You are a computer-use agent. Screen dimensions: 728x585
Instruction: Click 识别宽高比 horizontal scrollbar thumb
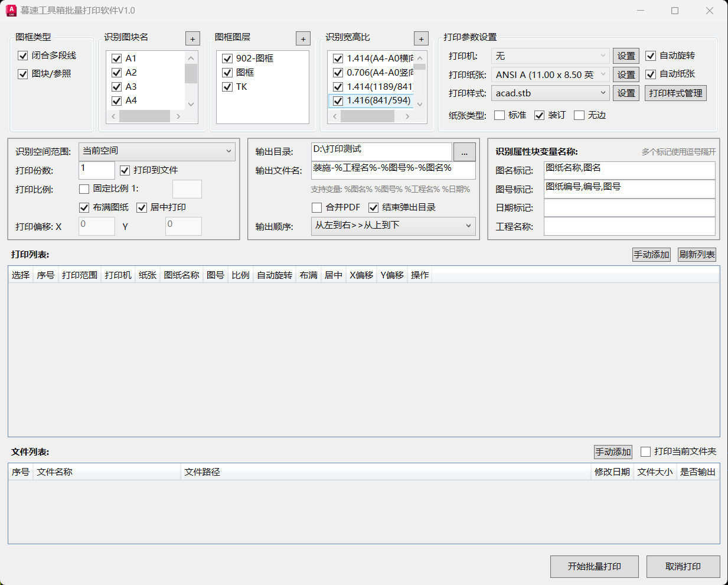pyautogui.click(x=367, y=117)
